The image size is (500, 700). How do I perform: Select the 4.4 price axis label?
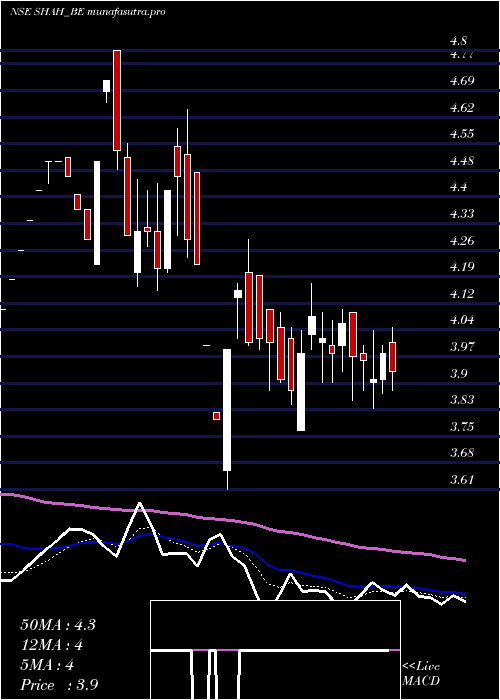point(458,187)
